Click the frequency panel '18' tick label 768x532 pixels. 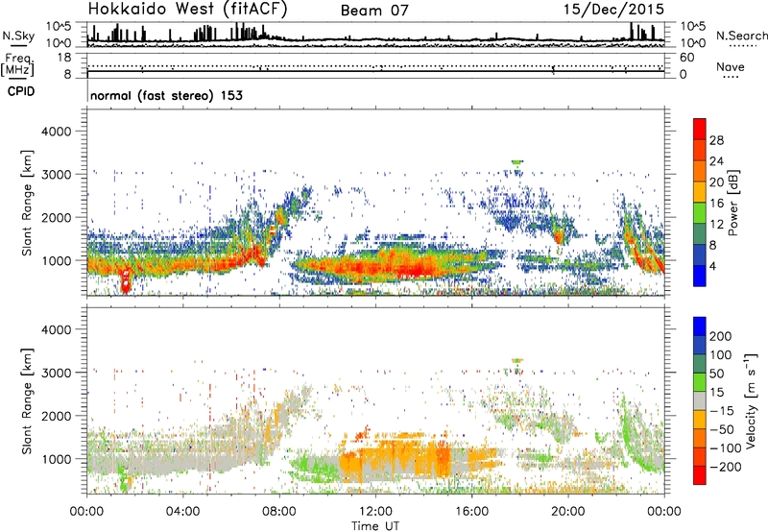(65, 58)
